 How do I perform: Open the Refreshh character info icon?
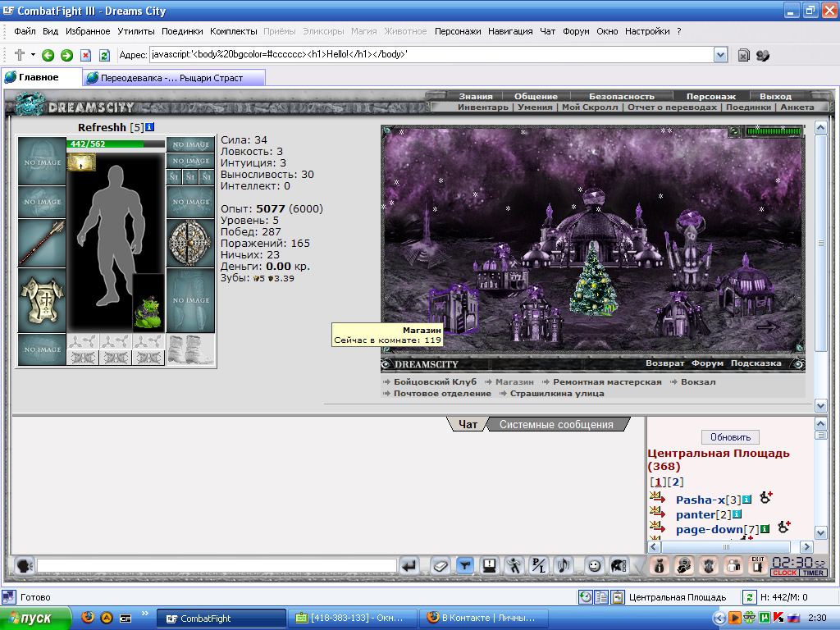pos(150,127)
